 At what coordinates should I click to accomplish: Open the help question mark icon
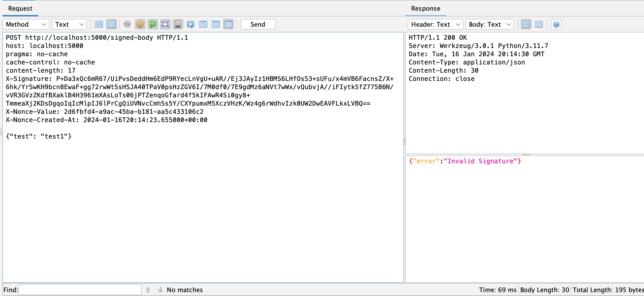pos(556,24)
